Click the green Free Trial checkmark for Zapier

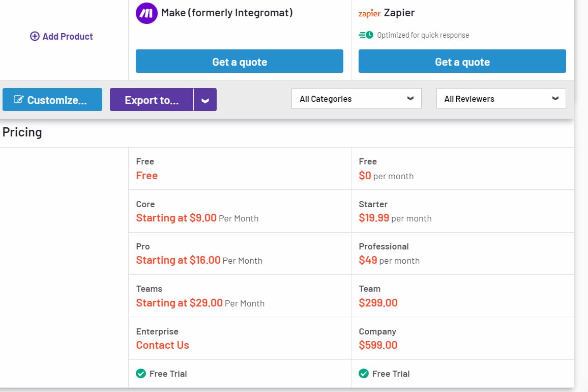point(364,374)
